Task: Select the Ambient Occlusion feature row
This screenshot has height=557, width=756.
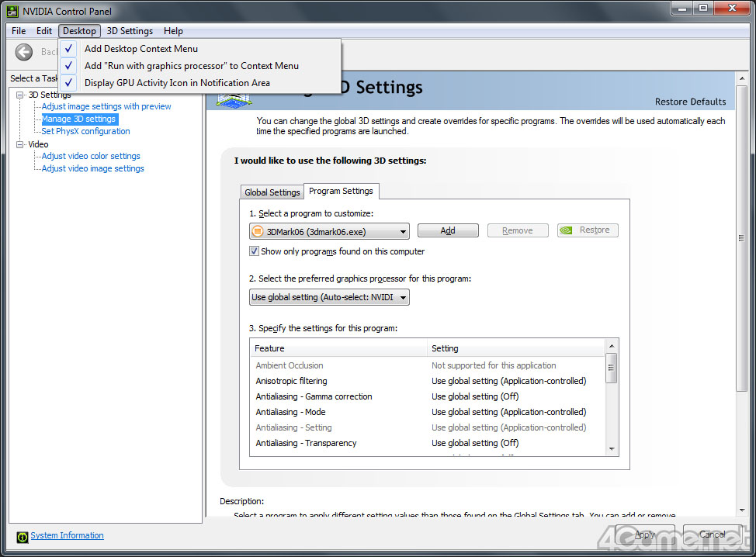Action: coord(428,365)
